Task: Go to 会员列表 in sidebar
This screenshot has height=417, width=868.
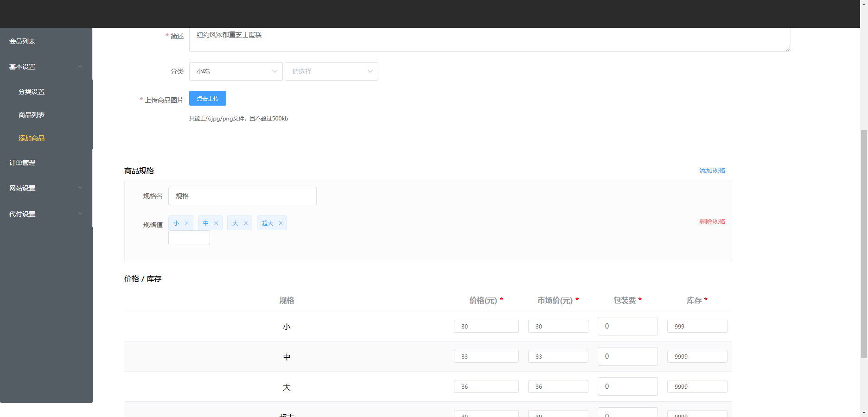Action: (x=22, y=41)
